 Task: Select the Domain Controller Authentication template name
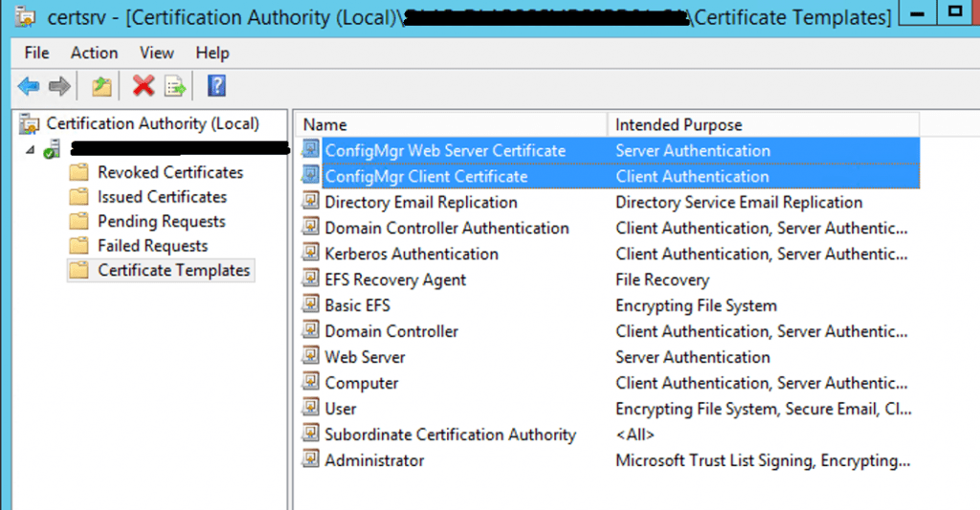click(x=446, y=228)
